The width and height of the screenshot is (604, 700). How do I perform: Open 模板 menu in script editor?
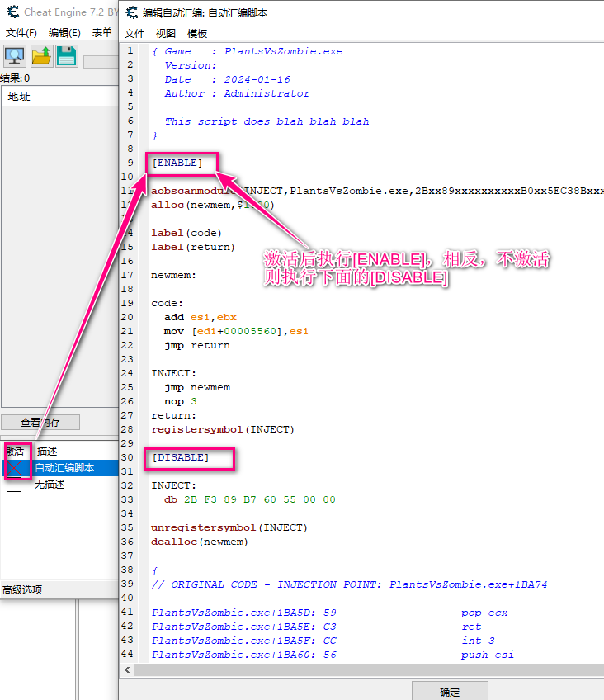[x=197, y=34]
